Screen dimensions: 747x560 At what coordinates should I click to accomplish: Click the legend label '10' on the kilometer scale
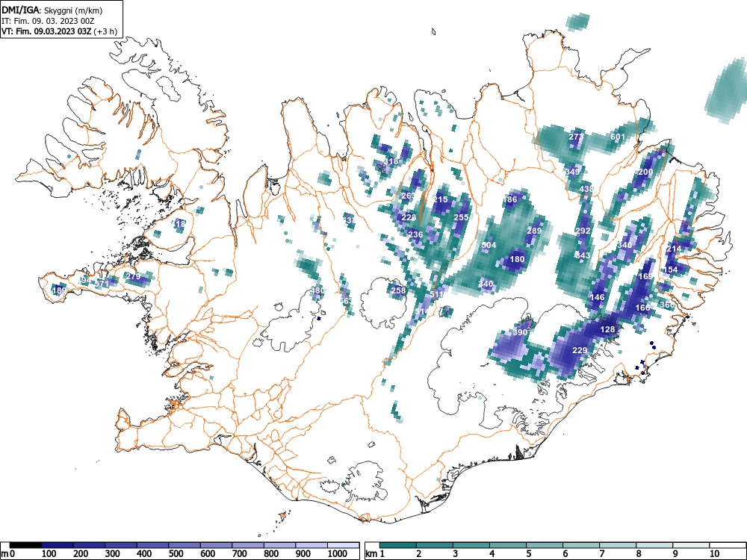(713, 554)
